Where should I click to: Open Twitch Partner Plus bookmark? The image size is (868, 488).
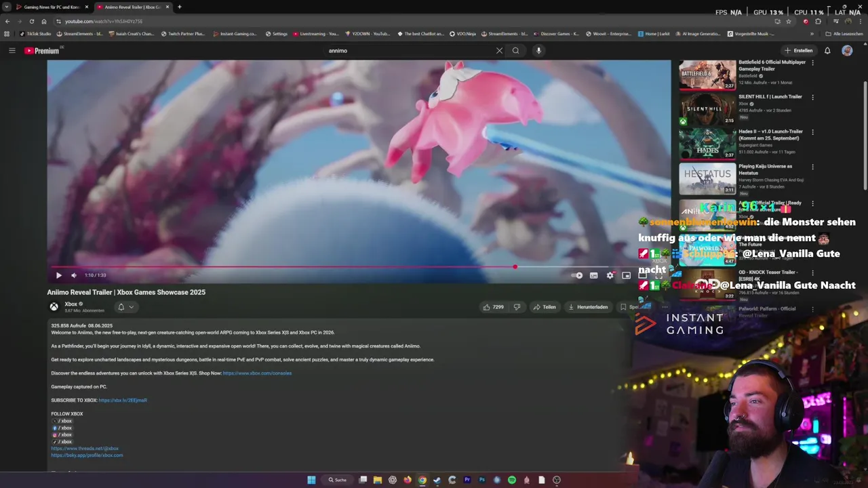point(183,33)
